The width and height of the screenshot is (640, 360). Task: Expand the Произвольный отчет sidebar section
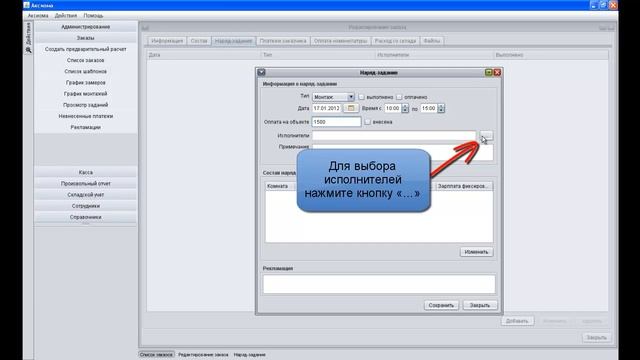pos(86,183)
